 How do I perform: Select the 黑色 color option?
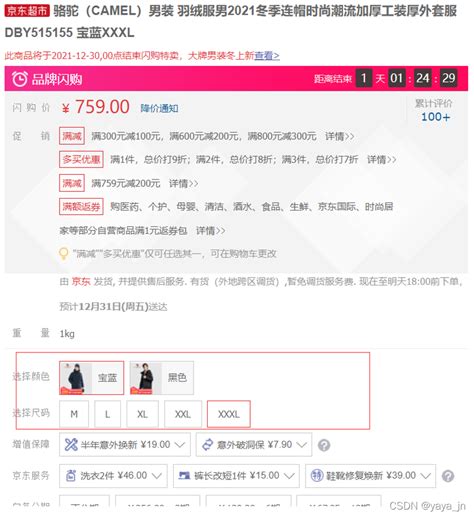tap(162, 378)
